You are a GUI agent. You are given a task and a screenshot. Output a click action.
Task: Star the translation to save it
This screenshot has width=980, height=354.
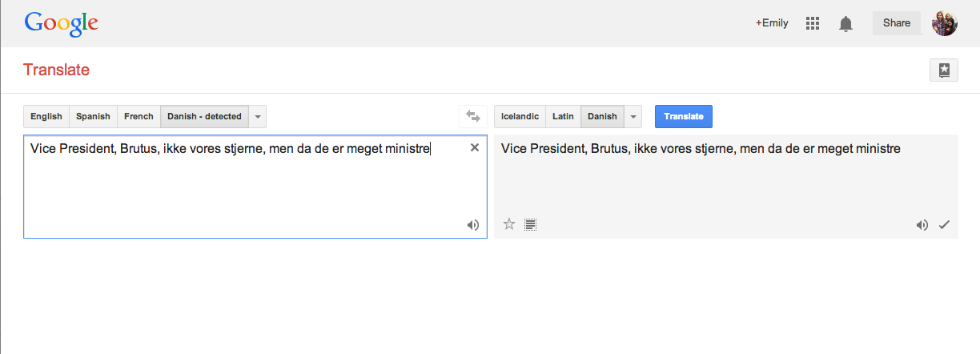click(x=508, y=224)
